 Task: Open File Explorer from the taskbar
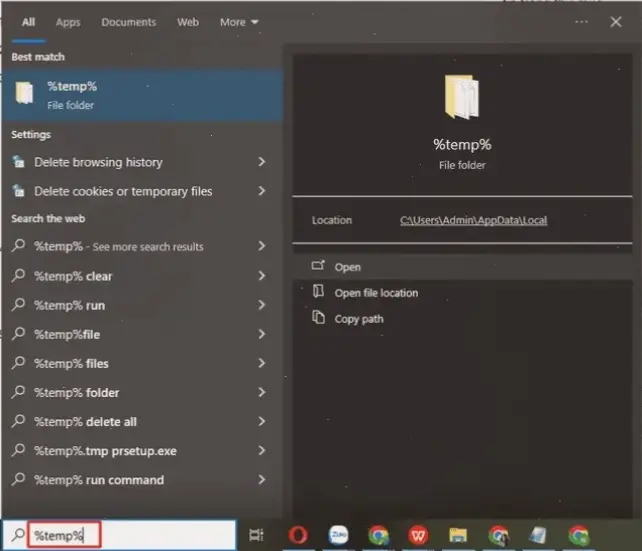458,535
